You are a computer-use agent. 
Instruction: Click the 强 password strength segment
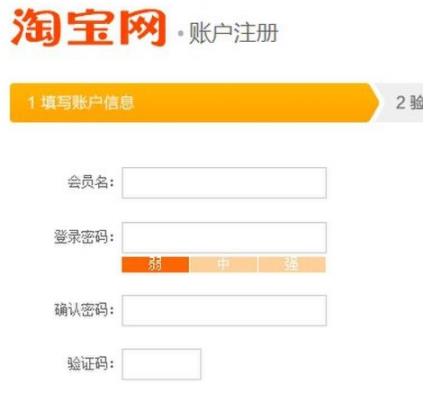[x=292, y=264]
